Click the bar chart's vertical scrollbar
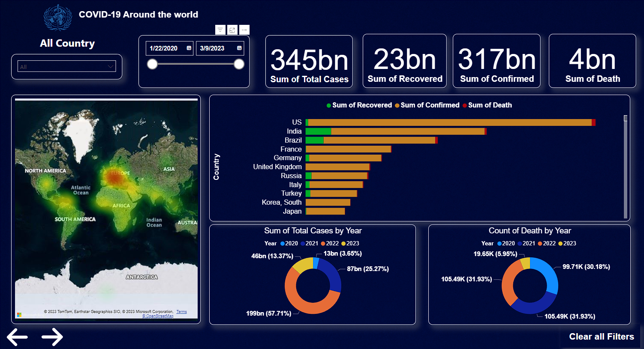 [626, 167]
